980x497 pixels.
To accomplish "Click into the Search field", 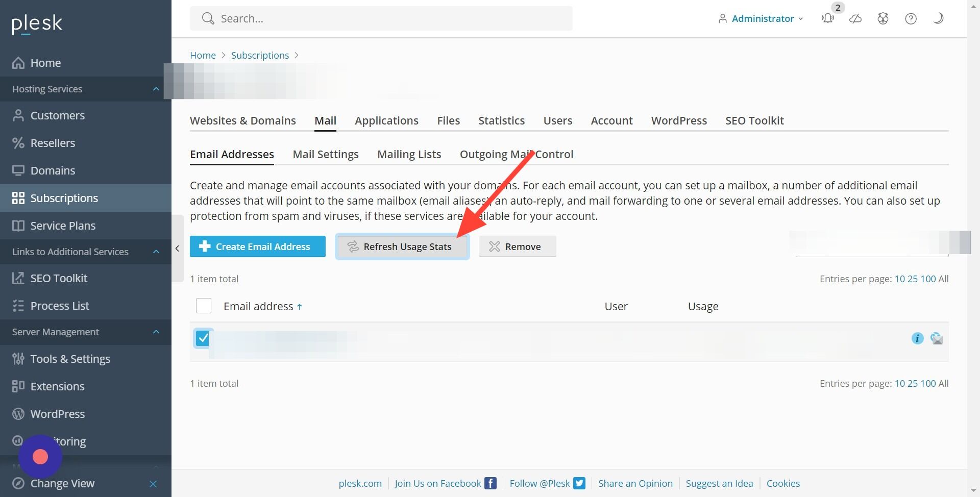I will pyautogui.click(x=381, y=18).
